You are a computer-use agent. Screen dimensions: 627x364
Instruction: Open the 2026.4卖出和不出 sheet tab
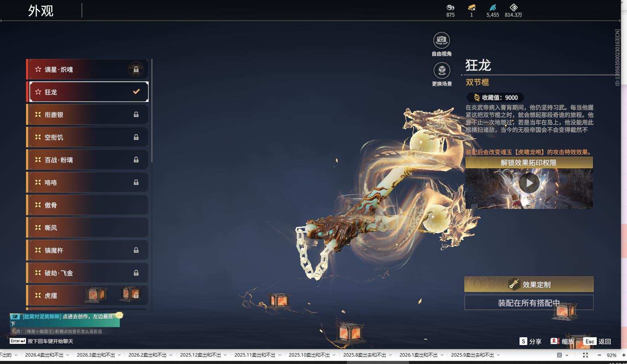point(44,355)
